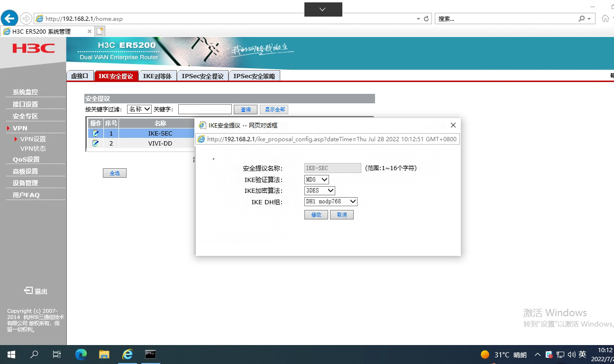This screenshot has height=364, width=614.
Task: Click the H3C logo
Action: coord(33,48)
